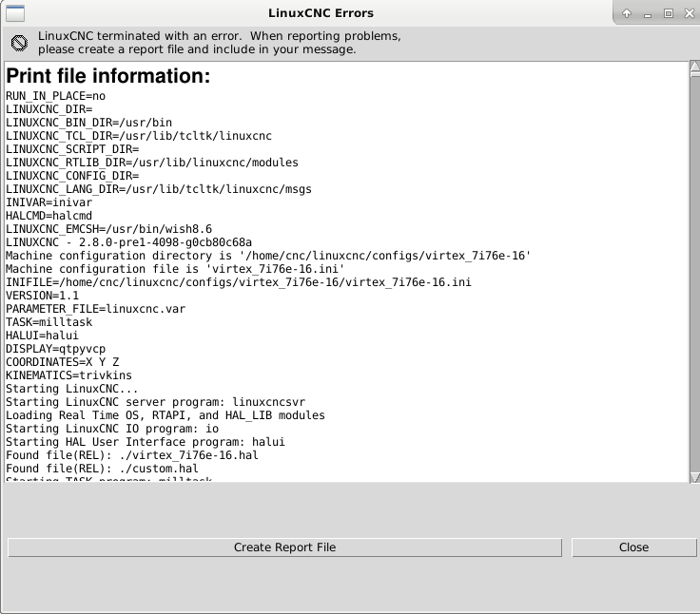
Task: Maximize the LinuxCNC Errors window
Action: 669,13
